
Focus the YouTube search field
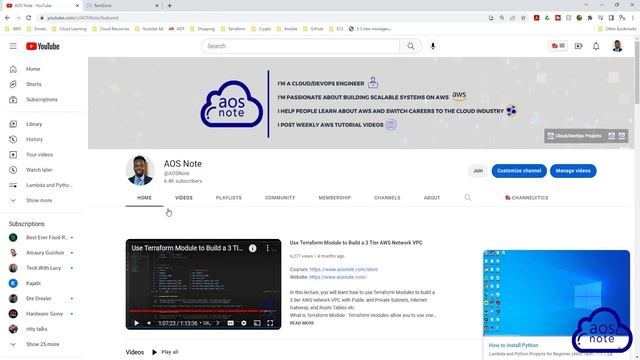(x=301, y=46)
